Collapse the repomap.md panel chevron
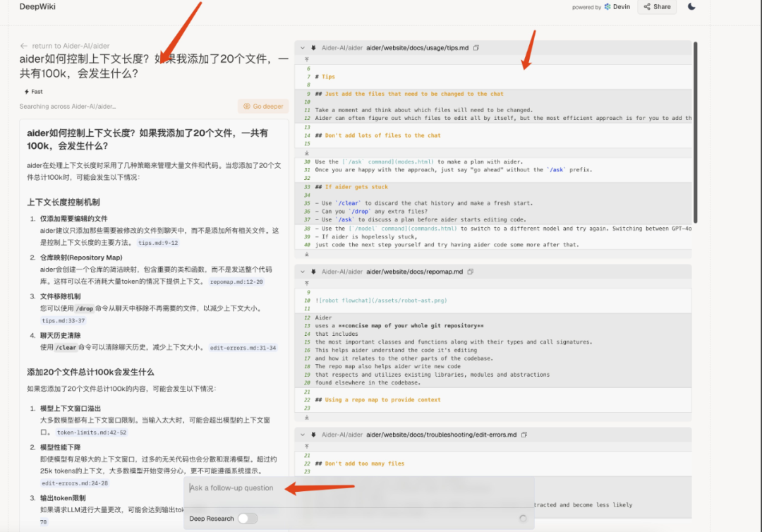 click(x=301, y=271)
